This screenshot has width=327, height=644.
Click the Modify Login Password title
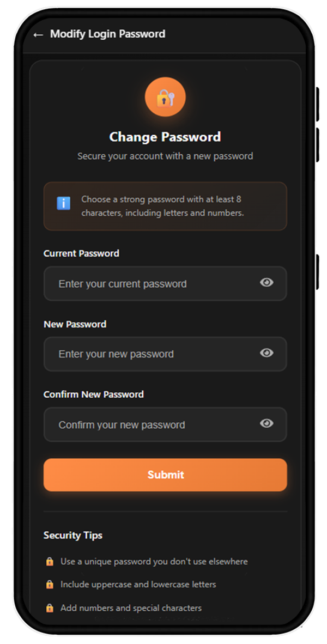[x=107, y=34]
